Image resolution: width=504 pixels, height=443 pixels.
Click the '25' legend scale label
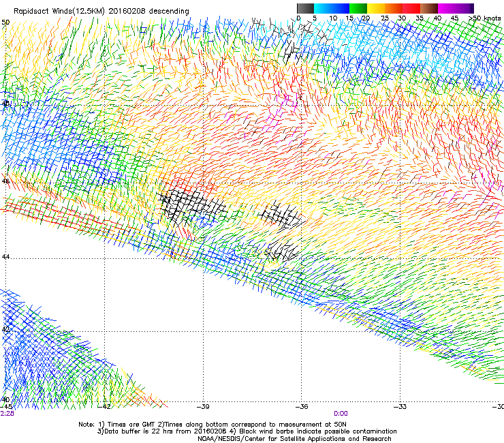(385, 18)
